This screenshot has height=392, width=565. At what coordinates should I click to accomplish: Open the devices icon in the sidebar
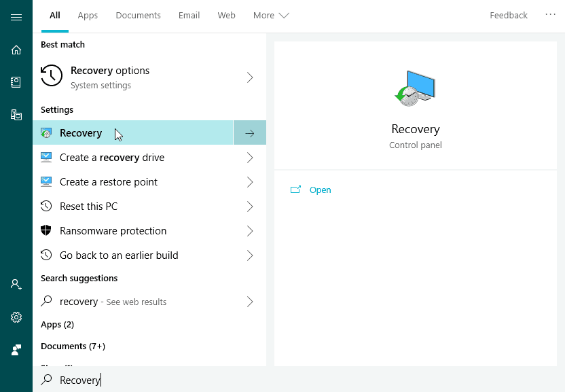click(16, 115)
